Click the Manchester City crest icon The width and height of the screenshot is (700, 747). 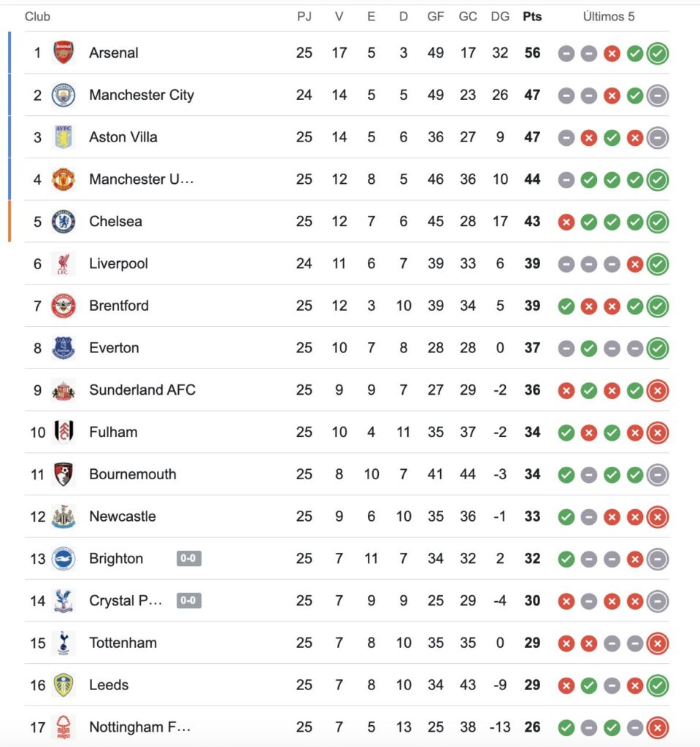64,95
